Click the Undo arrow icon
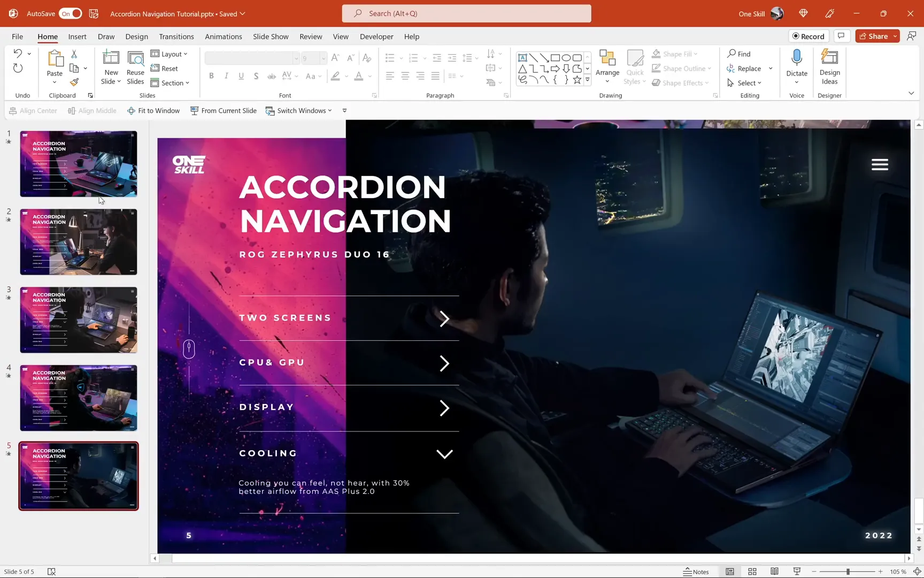The width and height of the screenshot is (924, 578). [x=18, y=54]
